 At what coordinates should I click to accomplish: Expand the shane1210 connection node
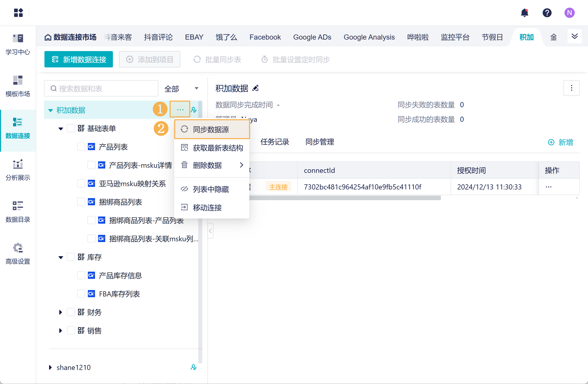click(x=50, y=367)
